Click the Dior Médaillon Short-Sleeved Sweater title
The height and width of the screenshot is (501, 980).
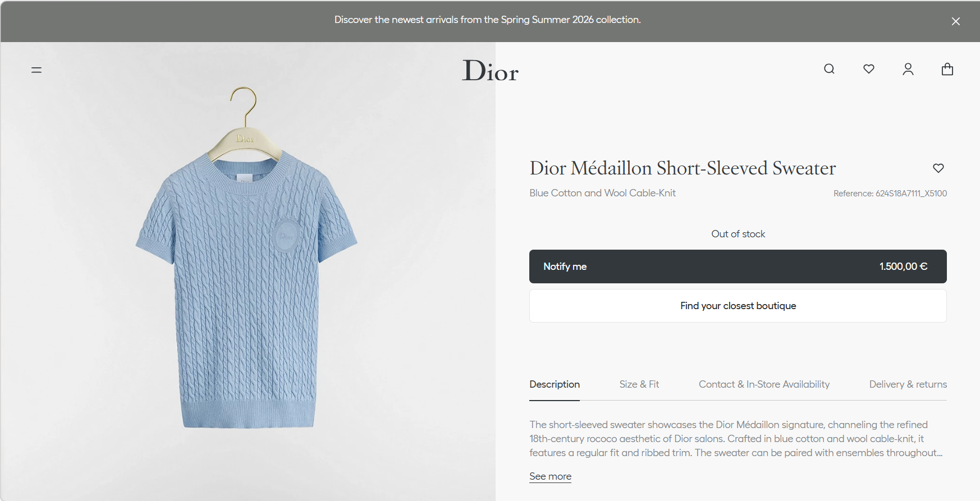point(683,168)
